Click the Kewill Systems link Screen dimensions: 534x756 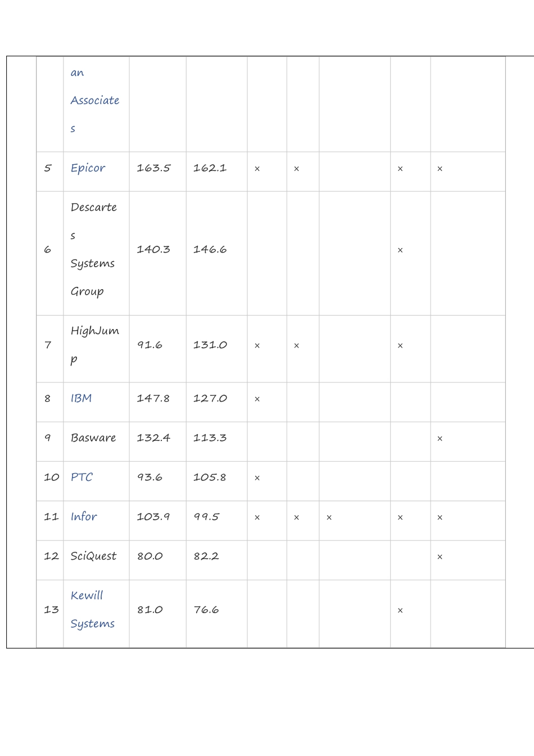coord(92,609)
